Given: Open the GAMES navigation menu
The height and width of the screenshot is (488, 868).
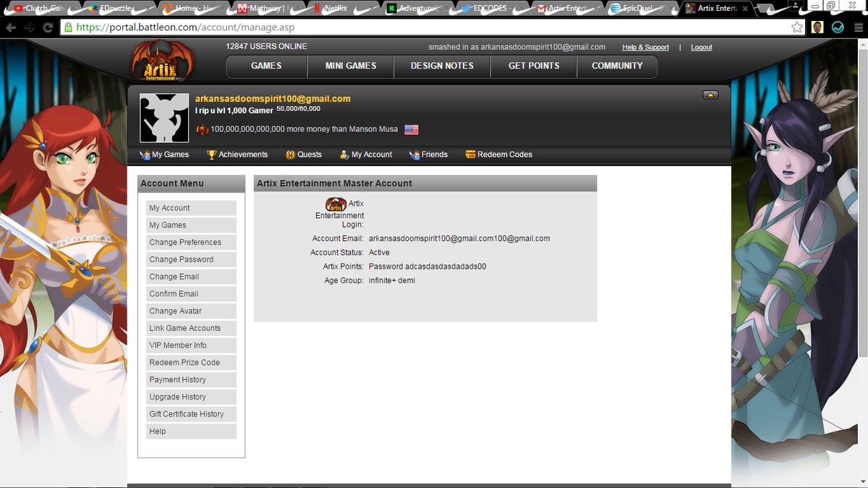Looking at the screenshot, I should 266,66.
